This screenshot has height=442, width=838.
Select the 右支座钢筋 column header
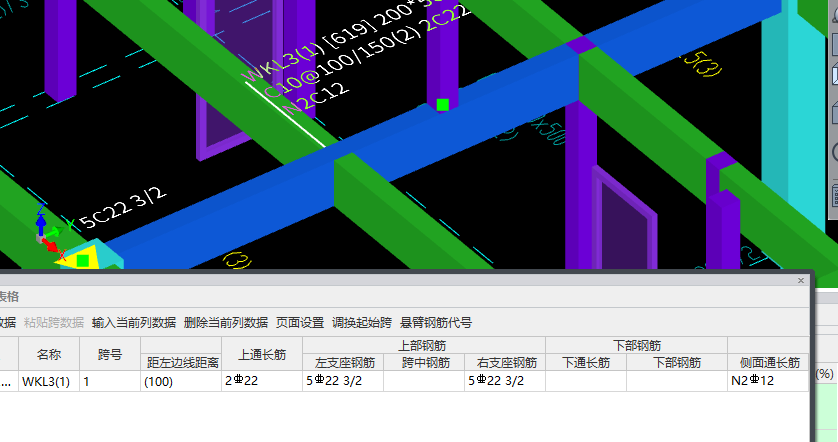pos(506,362)
